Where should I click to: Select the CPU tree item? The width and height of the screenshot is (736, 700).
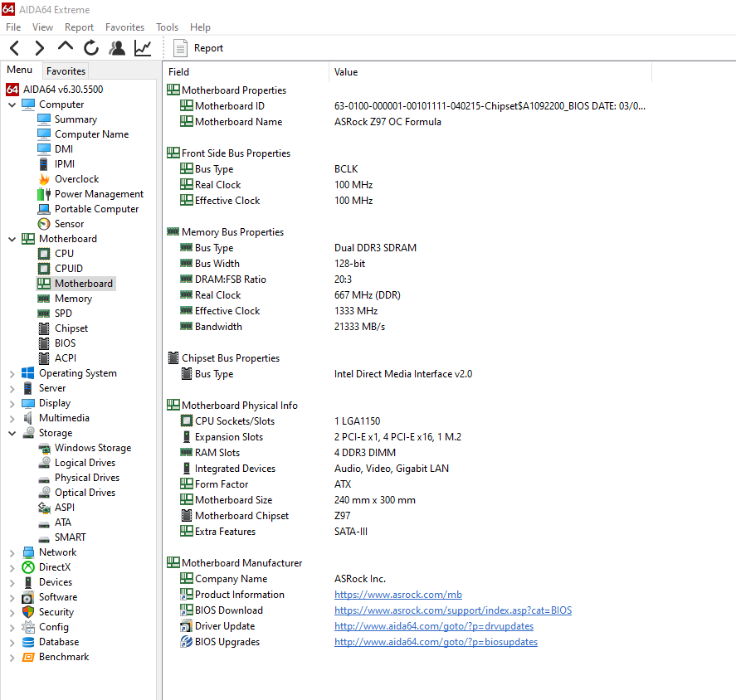pos(56,253)
